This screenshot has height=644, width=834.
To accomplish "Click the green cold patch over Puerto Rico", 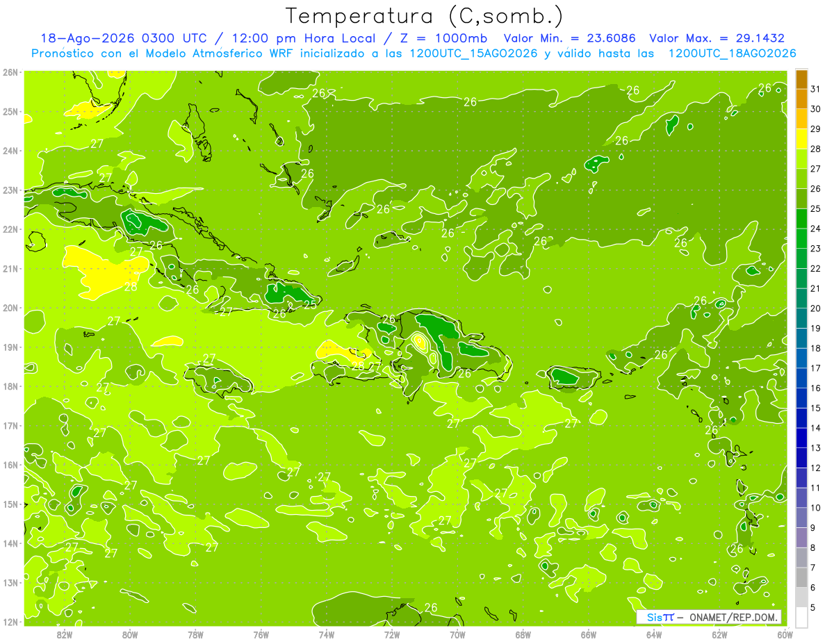I will point(564,377).
